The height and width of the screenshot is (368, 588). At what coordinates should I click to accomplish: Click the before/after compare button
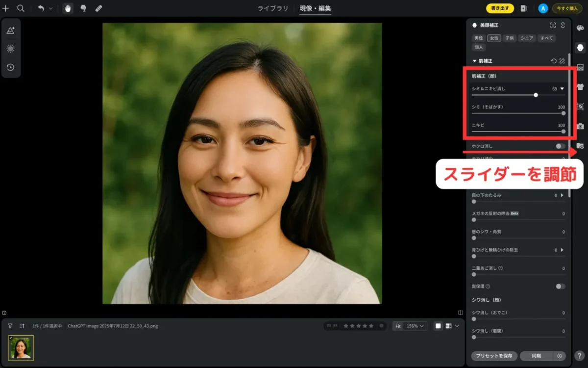(448, 326)
